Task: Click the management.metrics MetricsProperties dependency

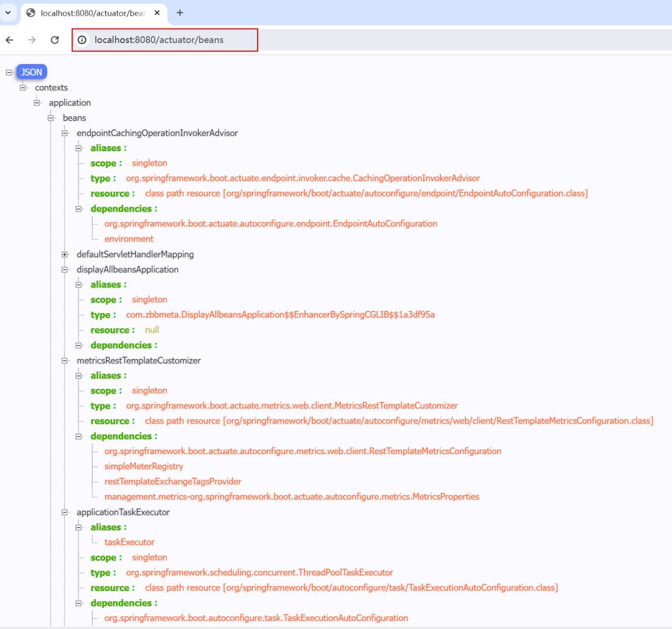Action: point(292,496)
